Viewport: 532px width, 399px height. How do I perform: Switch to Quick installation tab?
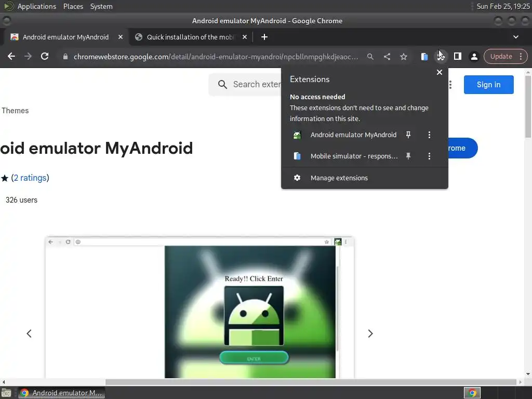tap(190, 37)
